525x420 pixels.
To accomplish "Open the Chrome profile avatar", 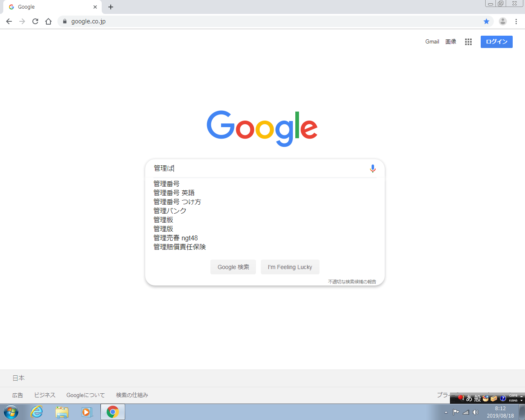I will 502,21.
